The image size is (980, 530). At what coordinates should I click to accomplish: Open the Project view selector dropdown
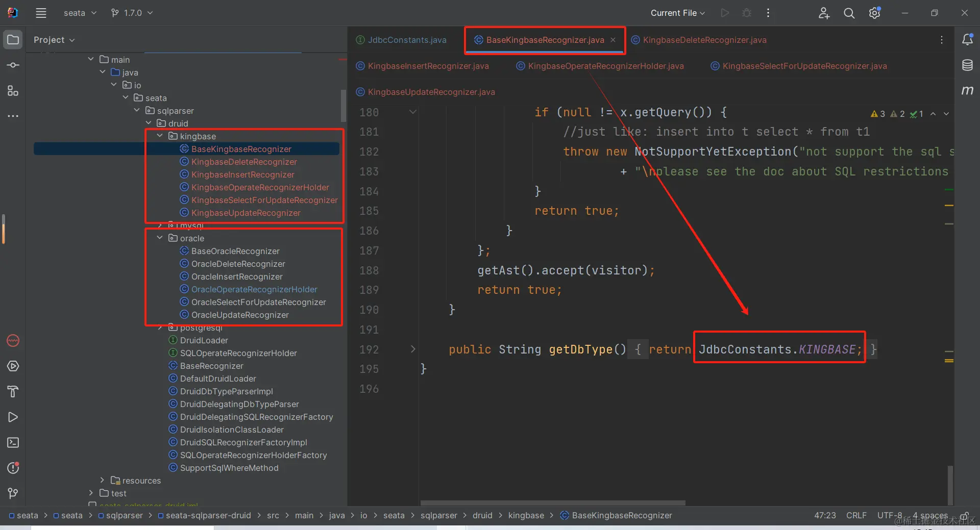point(54,40)
